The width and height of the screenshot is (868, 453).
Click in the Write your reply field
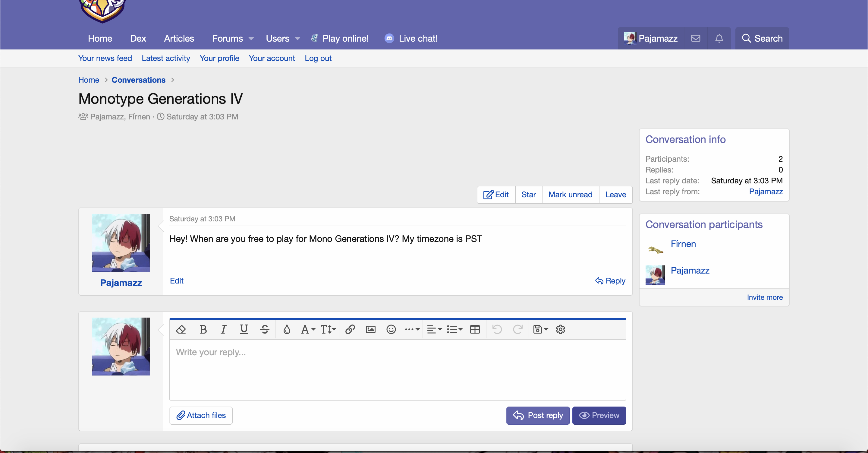[x=397, y=369]
